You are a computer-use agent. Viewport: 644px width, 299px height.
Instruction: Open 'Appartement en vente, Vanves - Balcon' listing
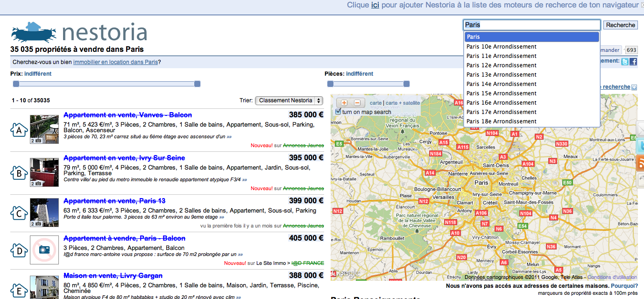pyautogui.click(x=127, y=115)
